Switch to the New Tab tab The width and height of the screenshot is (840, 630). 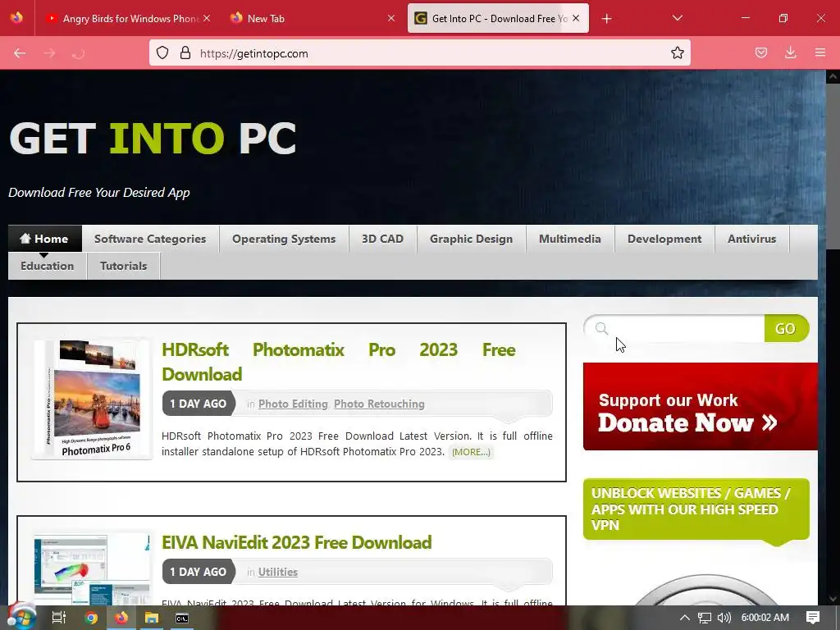tap(313, 18)
